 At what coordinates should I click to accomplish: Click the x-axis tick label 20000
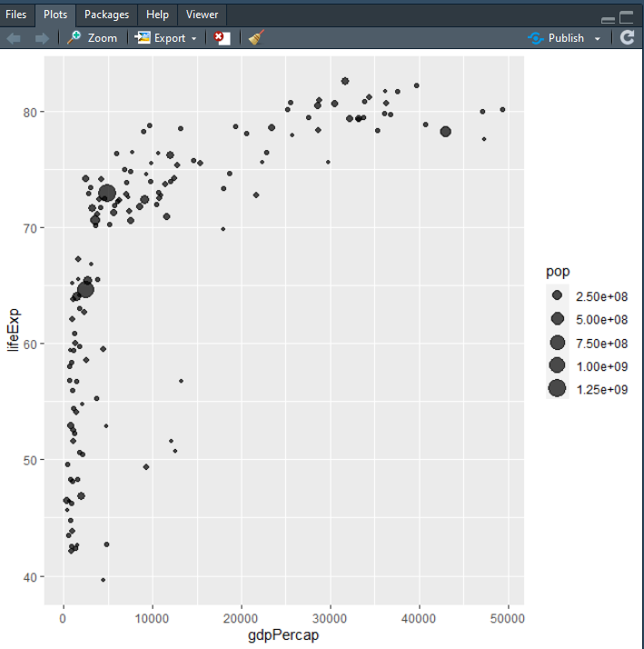point(241,619)
